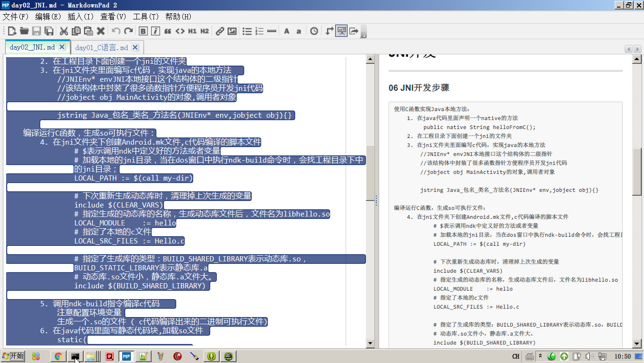The width and height of the screenshot is (644, 363).
Task: Click editor scrollbar up arrow
Action: (370, 59)
